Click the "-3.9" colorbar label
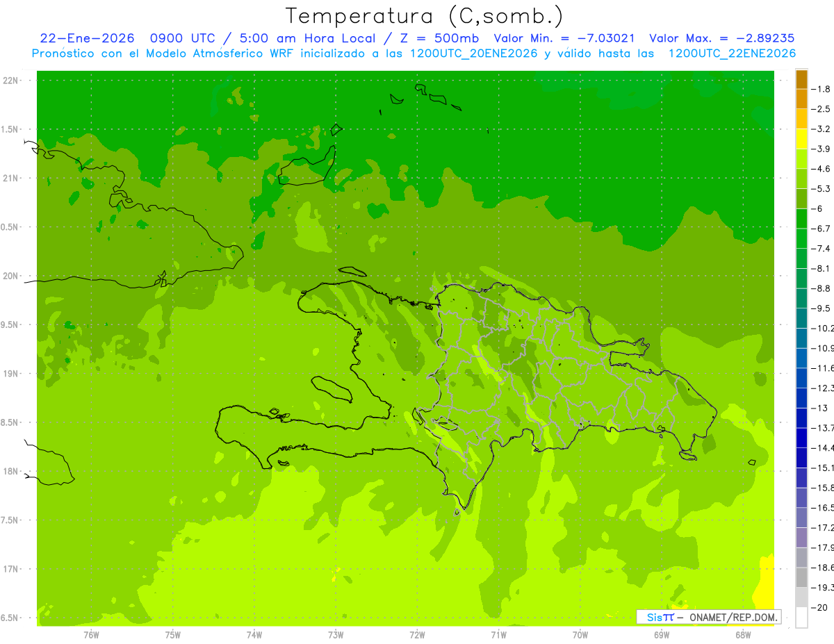Viewport: 834px width, 644px height. [x=821, y=149]
